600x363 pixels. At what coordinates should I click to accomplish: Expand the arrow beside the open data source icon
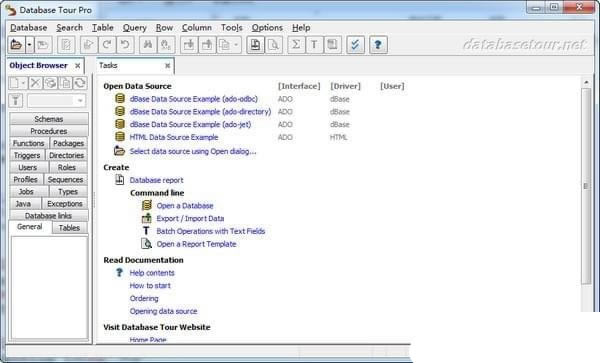(x=29, y=45)
